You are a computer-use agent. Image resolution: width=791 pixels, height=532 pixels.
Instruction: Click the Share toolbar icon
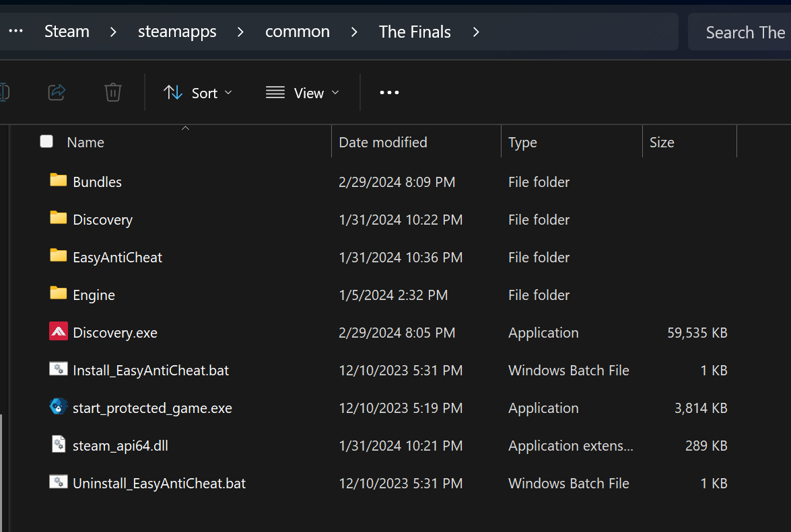pyautogui.click(x=57, y=92)
